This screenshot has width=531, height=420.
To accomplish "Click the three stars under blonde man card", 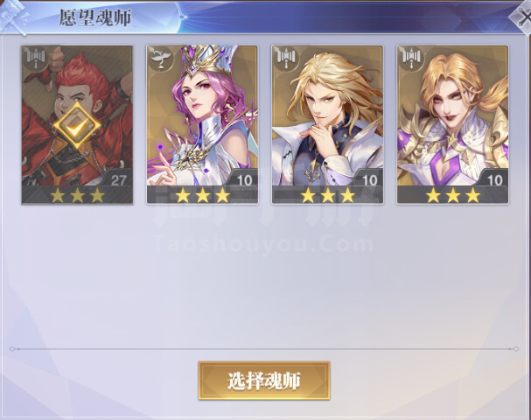I will (x=328, y=195).
